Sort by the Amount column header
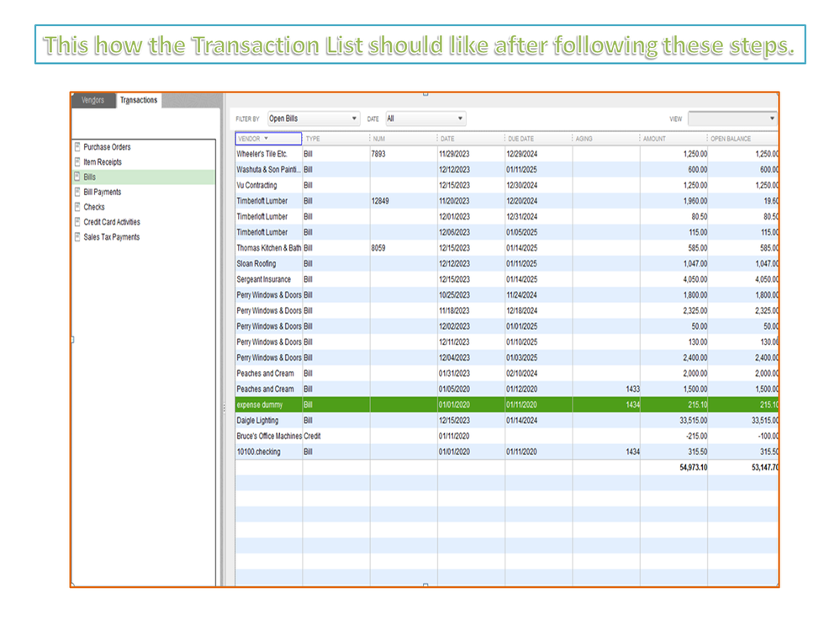The image size is (840, 630). coord(674,138)
